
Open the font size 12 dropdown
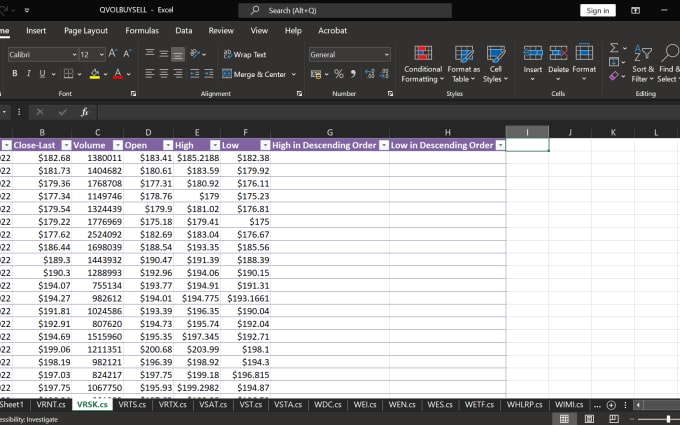[x=101, y=55]
